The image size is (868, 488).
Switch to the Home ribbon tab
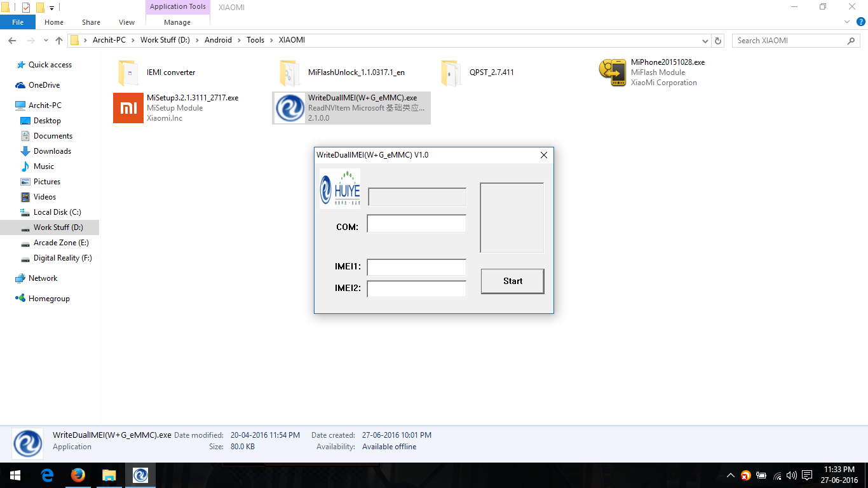(x=54, y=22)
